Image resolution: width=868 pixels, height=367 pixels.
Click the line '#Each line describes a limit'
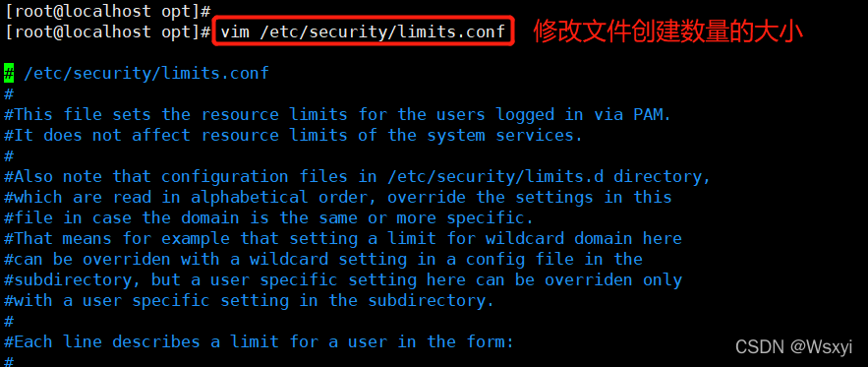coord(260,342)
